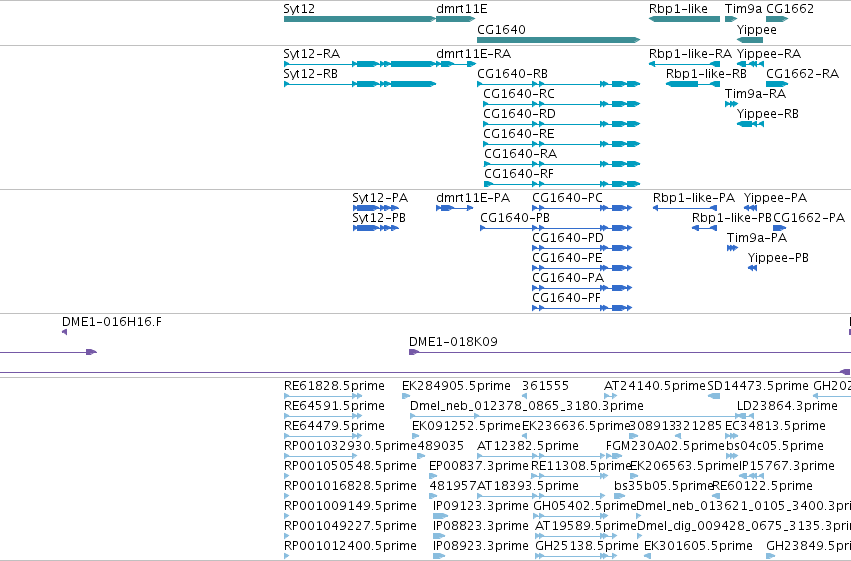851x561 pixels.
Task: Select the Syt12-PA protein feature
Action: [376, 208]
